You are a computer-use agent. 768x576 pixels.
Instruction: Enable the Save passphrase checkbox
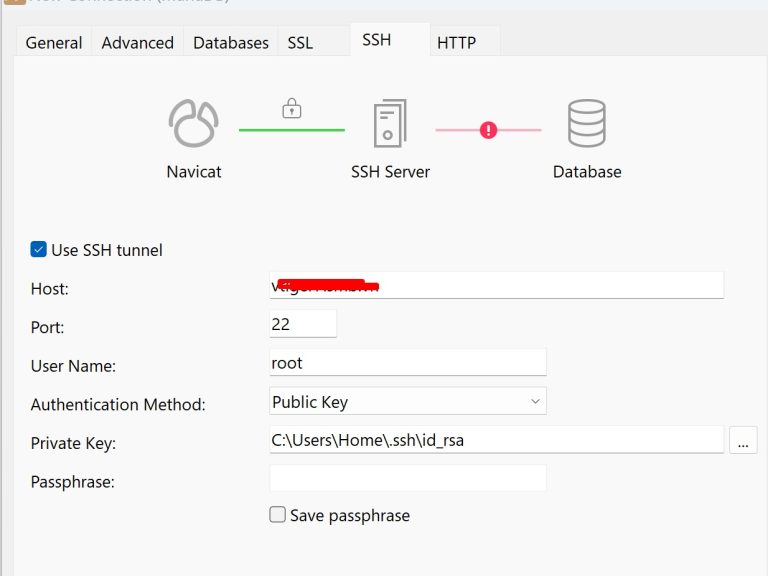point(277,515)
